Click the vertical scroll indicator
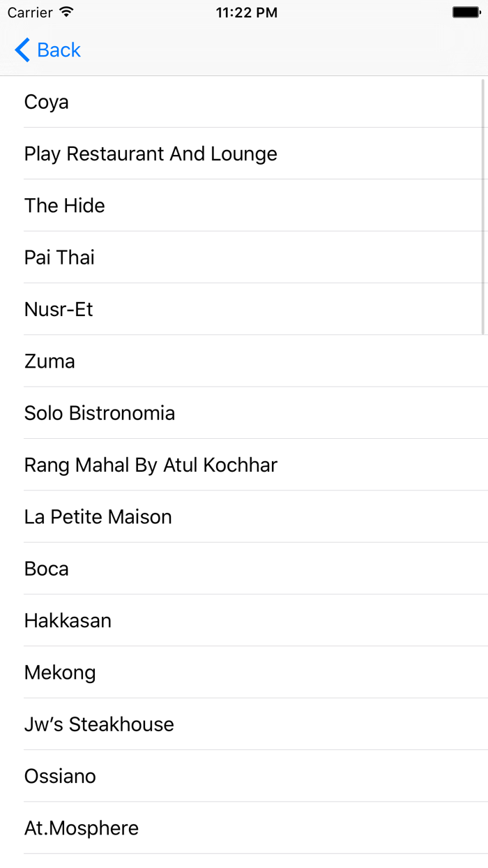The image size is (488, 868). 483,207
